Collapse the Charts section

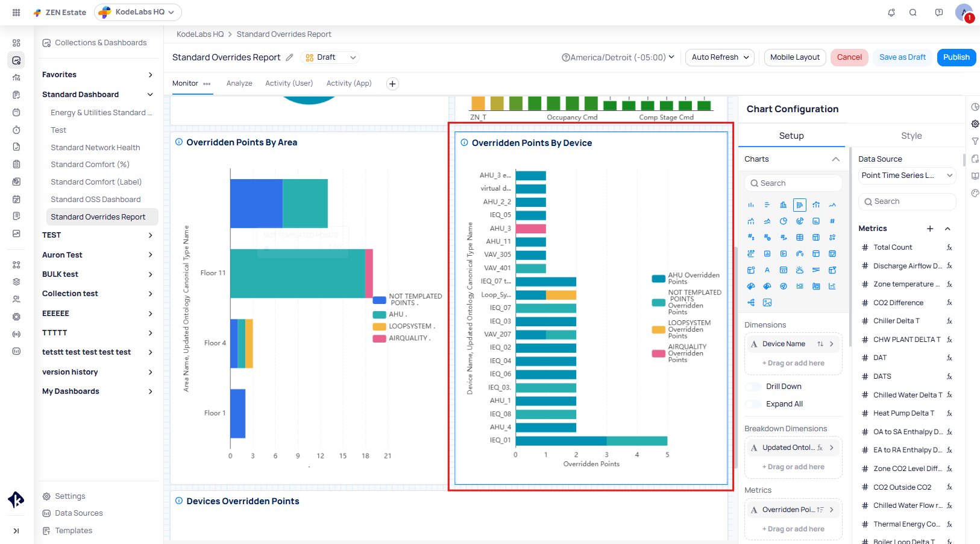point(835,159)
